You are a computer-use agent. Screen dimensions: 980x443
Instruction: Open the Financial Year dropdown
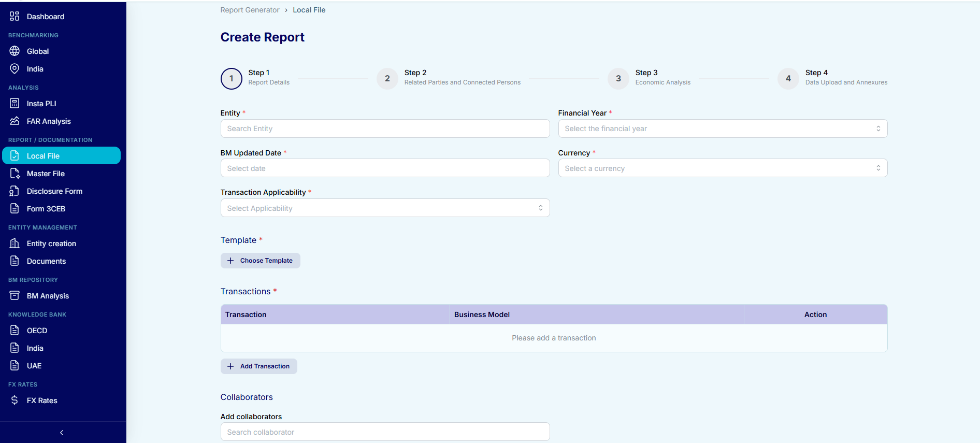pyautogui.click(x=723, y=128)
